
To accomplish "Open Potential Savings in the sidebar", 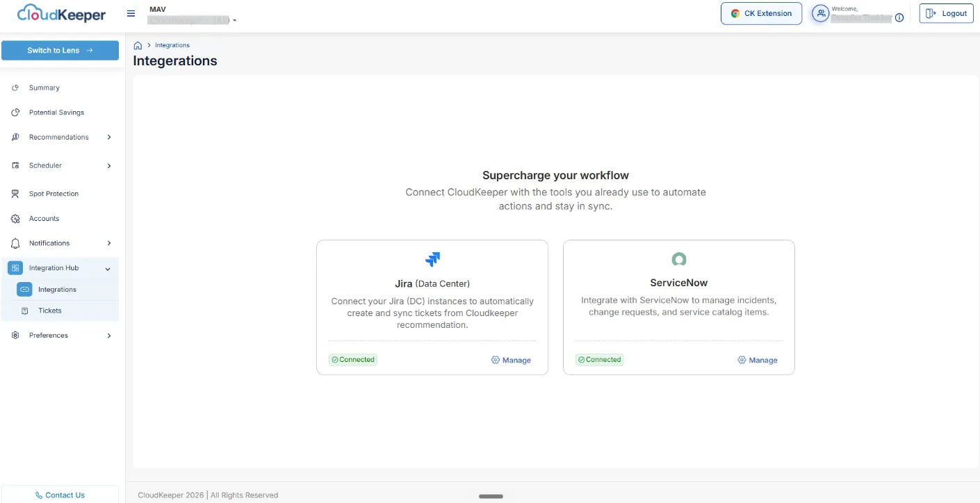I will tap(56, 113).
